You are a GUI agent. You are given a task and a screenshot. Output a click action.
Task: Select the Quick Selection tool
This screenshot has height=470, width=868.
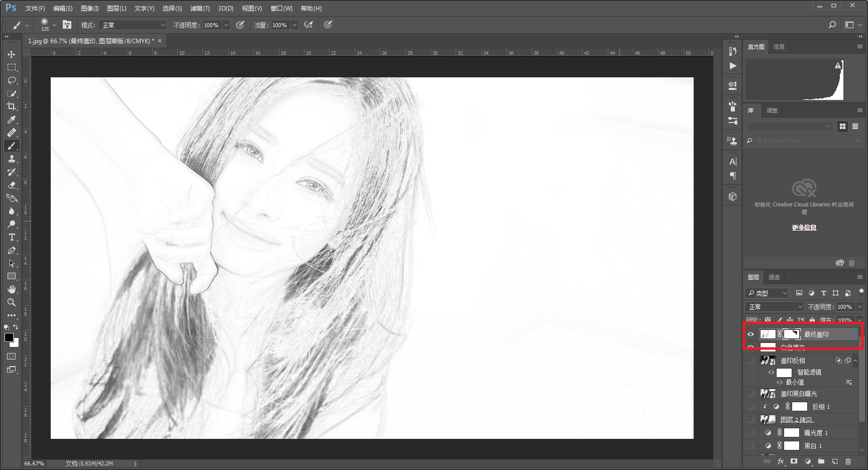(12, 93)
